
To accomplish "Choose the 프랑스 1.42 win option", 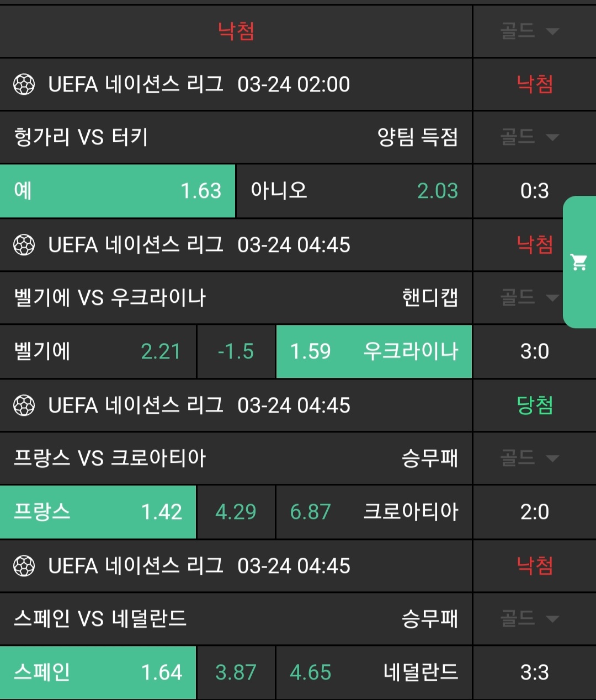I will [x=98, y=512].
